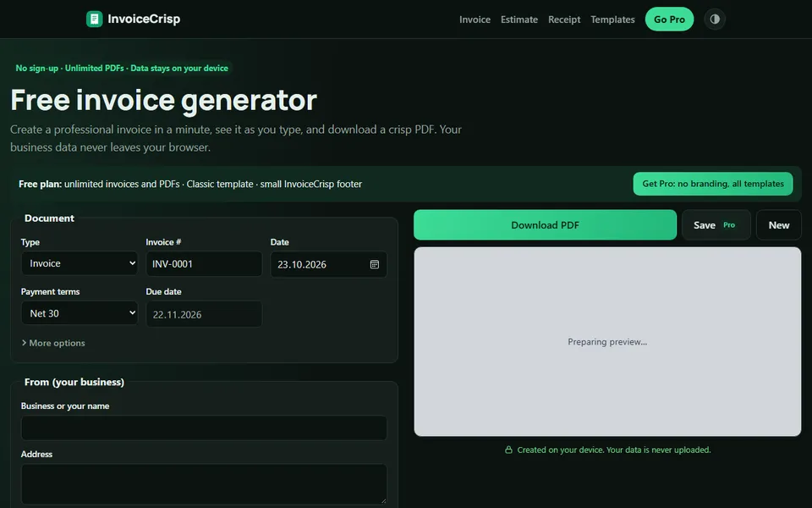Viewport: 812px width, 508px height.
Task: Click the InvoiceCrisp brand name link
Action: pyautogui.click(x=144, y=19)
